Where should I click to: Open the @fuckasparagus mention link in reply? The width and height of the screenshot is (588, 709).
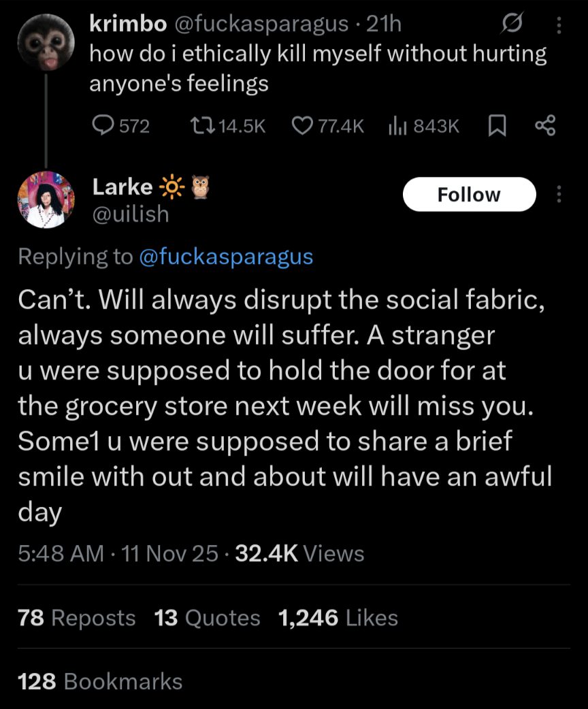[x=225, y=257]
